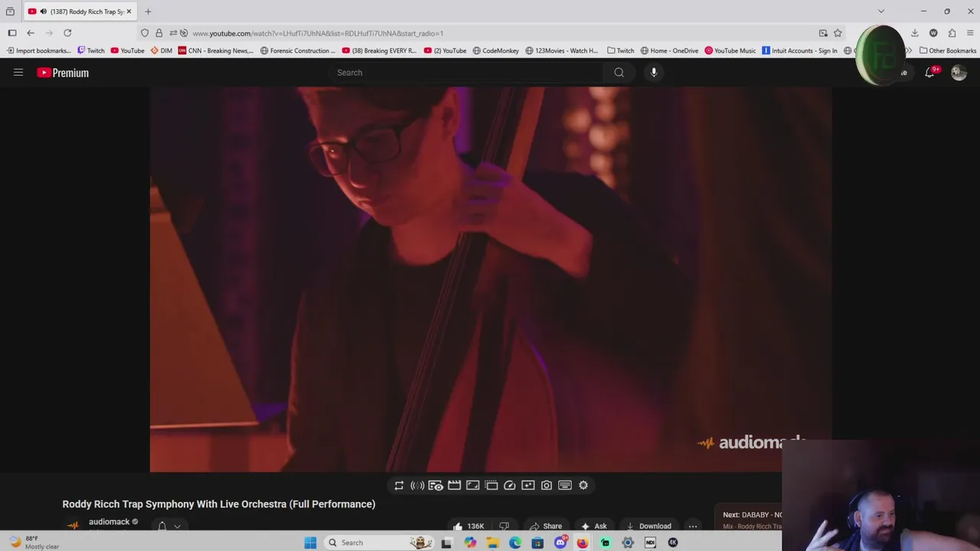980x551 pixels.
Task: Open Forensic Construction bookmark
Action: (x=298, y=51)
